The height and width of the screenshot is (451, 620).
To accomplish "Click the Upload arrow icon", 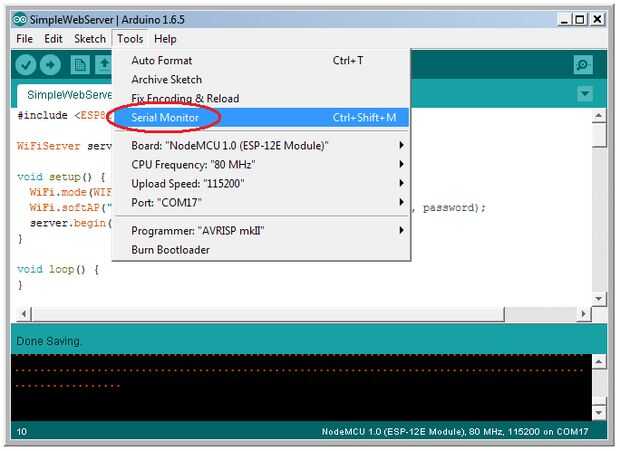I will click(x=50, y=65).
